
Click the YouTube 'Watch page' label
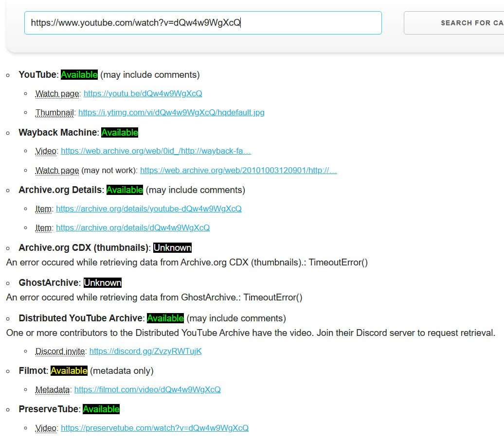(x=57, y=94)
